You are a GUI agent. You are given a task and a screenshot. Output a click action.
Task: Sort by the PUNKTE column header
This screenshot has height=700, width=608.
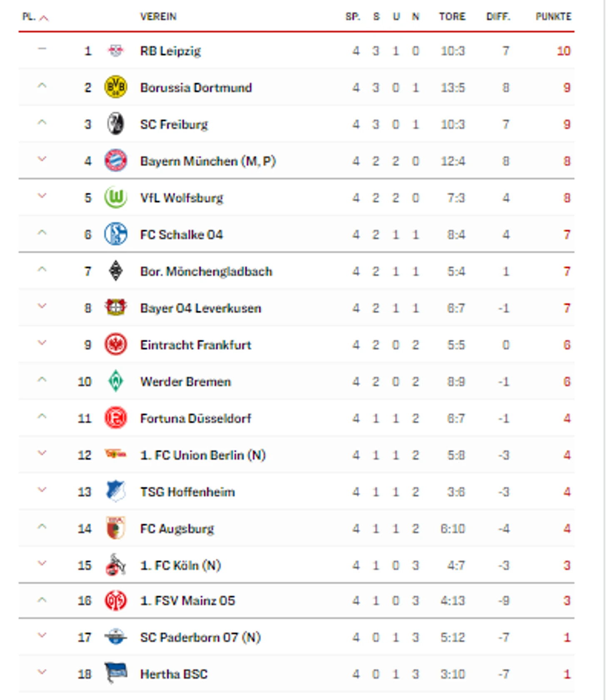553,17
